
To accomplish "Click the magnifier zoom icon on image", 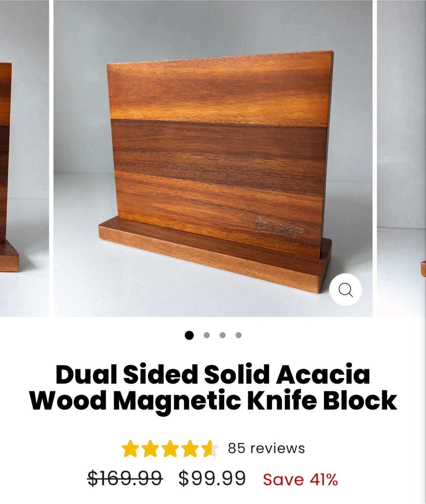I will coord(346,290).
